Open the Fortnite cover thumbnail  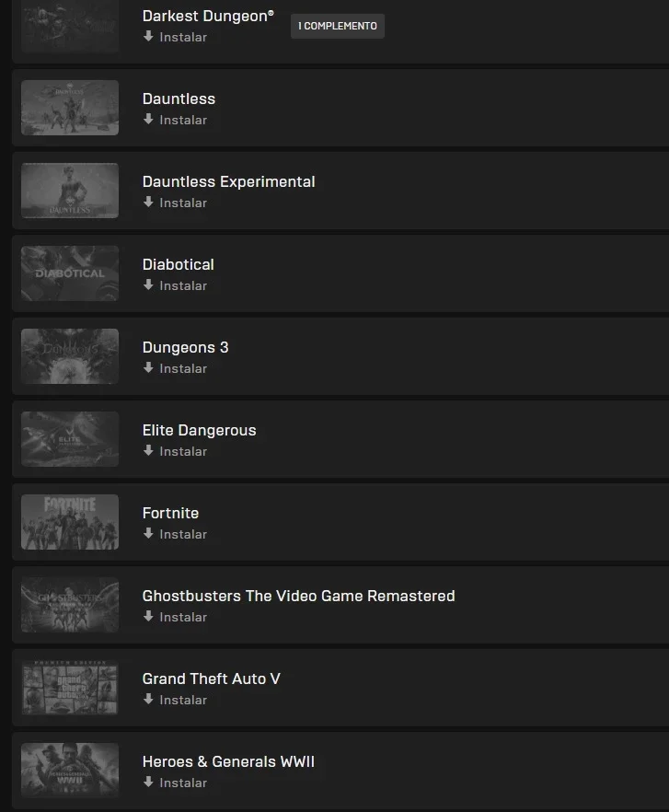(70, 522)
